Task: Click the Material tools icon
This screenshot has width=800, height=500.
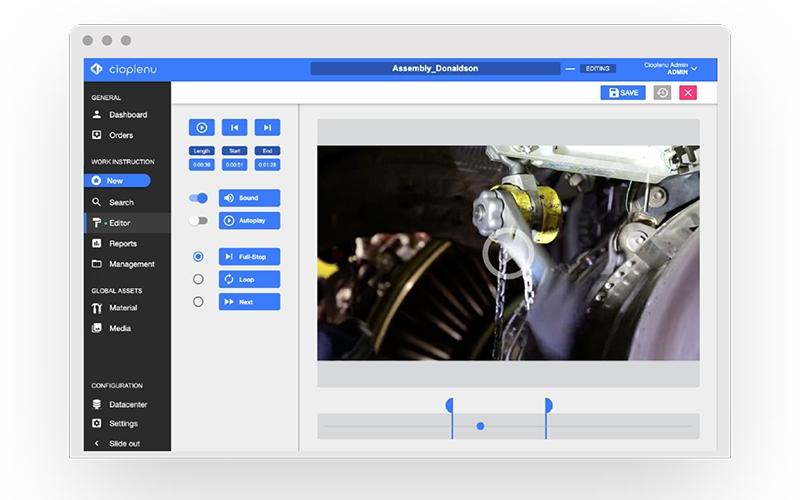Action: click(x=96, y=308)
